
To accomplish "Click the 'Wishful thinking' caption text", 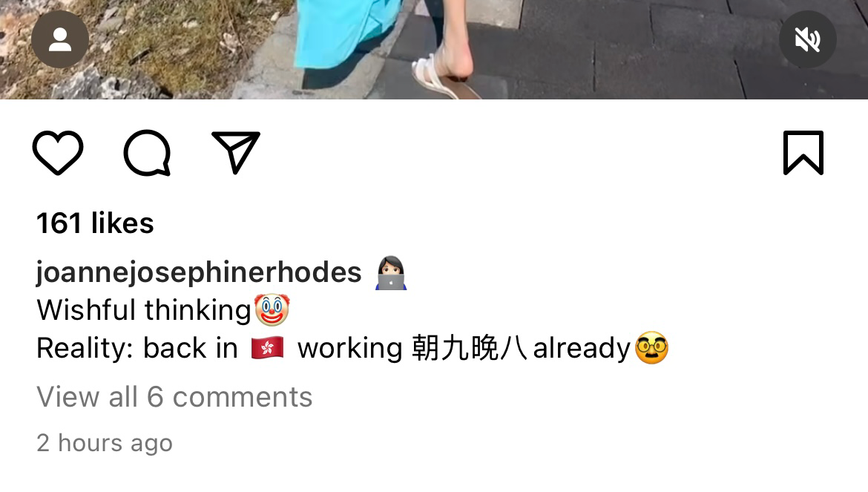I will tap(144, 310).
